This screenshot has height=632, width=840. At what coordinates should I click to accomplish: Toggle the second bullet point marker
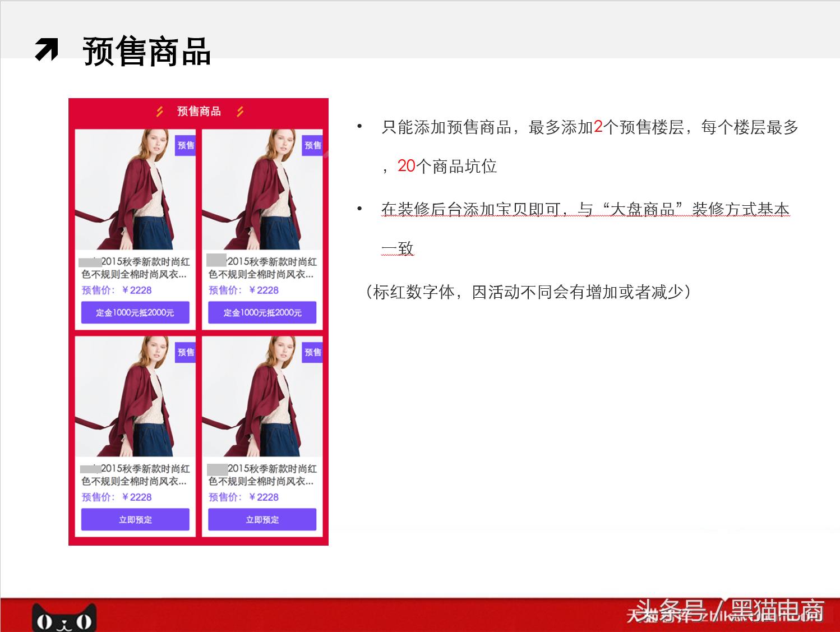pyautogui.click(x=359, y=209)
